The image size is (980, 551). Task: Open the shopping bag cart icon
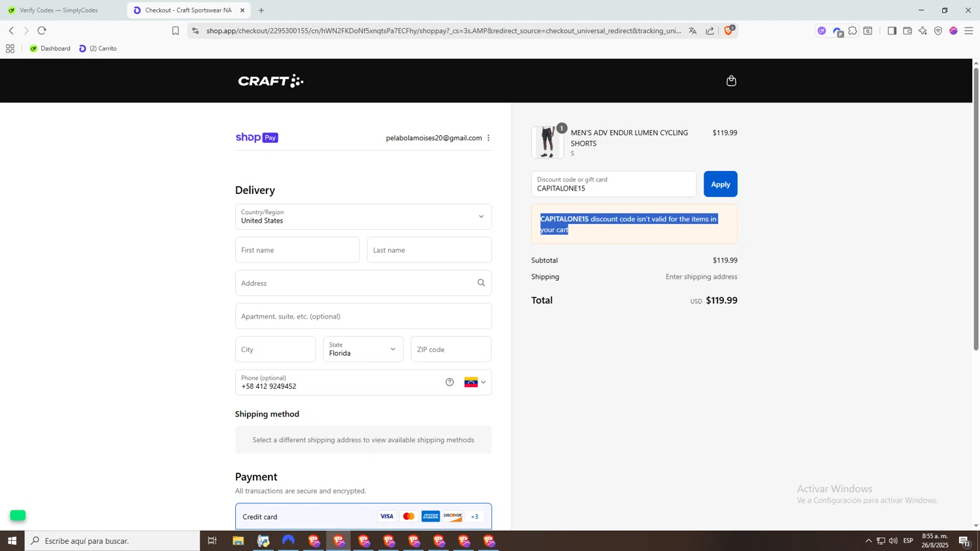pyautogui.click(x=731, y=81)
